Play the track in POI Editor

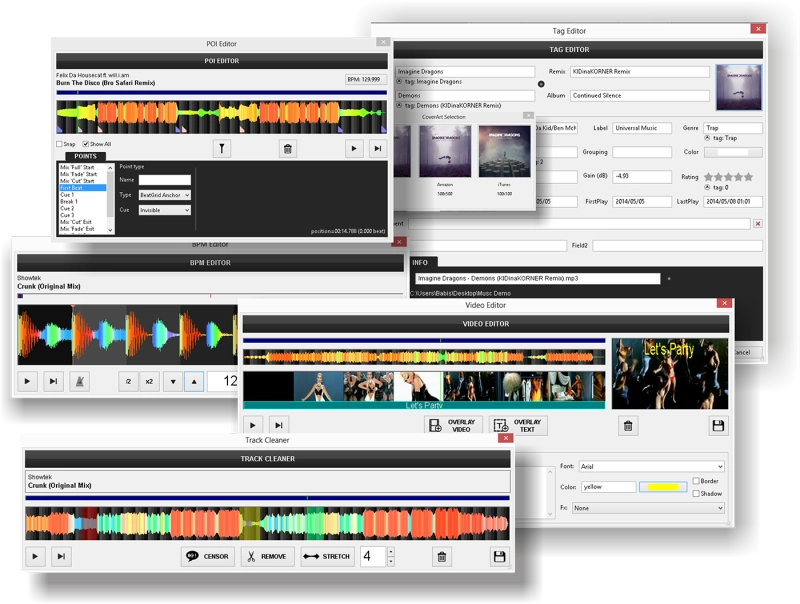354,148
